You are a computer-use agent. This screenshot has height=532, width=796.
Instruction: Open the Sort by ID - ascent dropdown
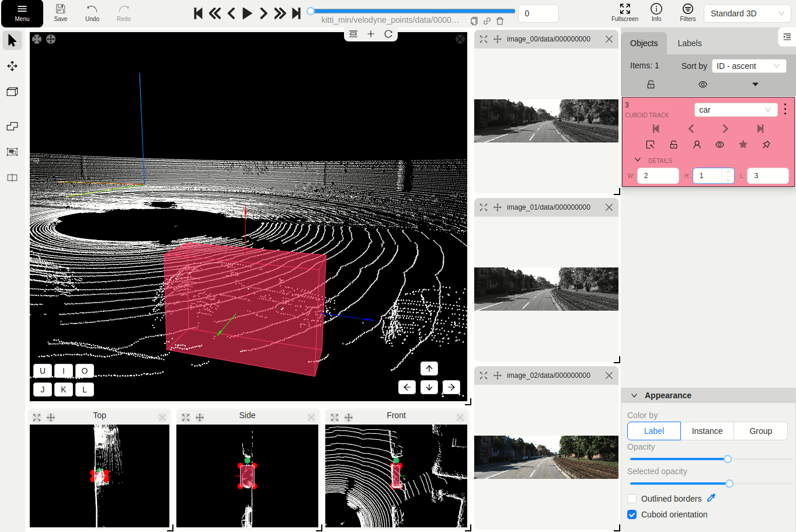[x=748, y=66]
